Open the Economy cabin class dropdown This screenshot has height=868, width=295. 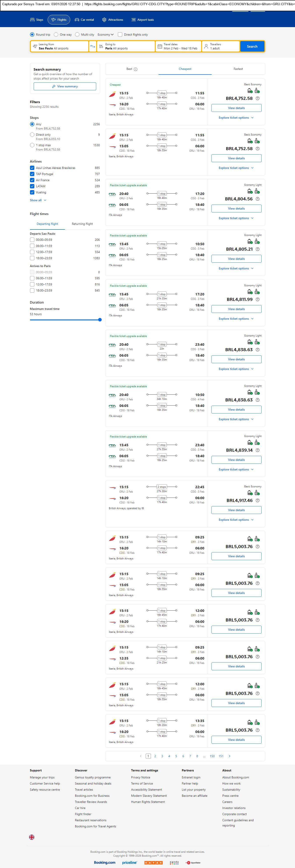coord(106,35)
